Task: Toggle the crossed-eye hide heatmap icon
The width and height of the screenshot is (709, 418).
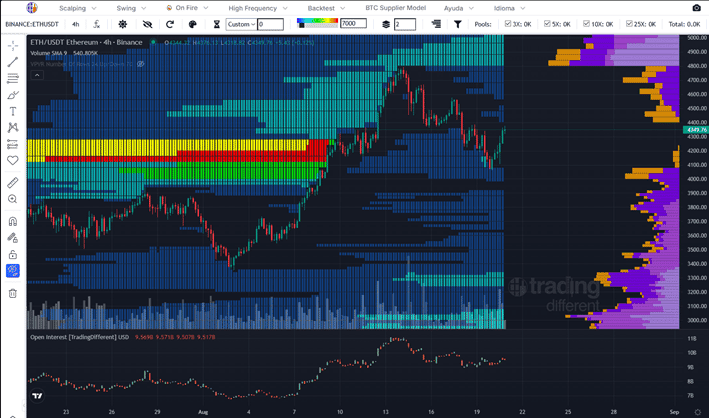Action: (147, 24)
